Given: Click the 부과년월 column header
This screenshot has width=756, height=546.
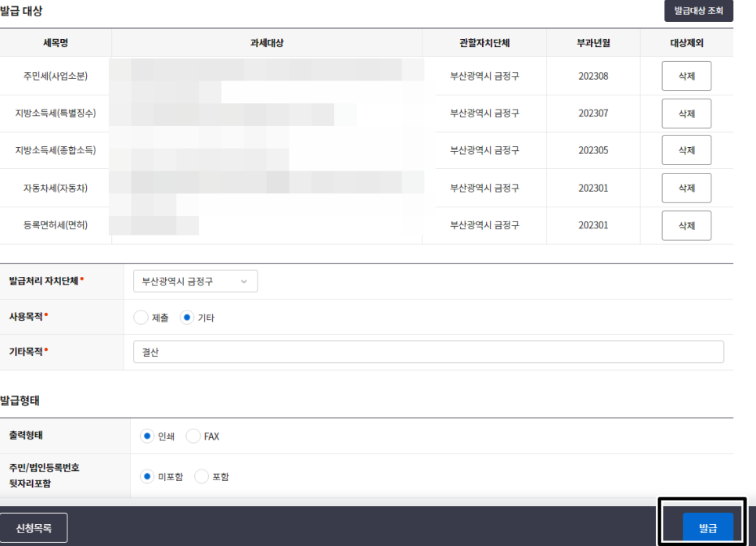Looking at the screenshot, I should [592, 43].
